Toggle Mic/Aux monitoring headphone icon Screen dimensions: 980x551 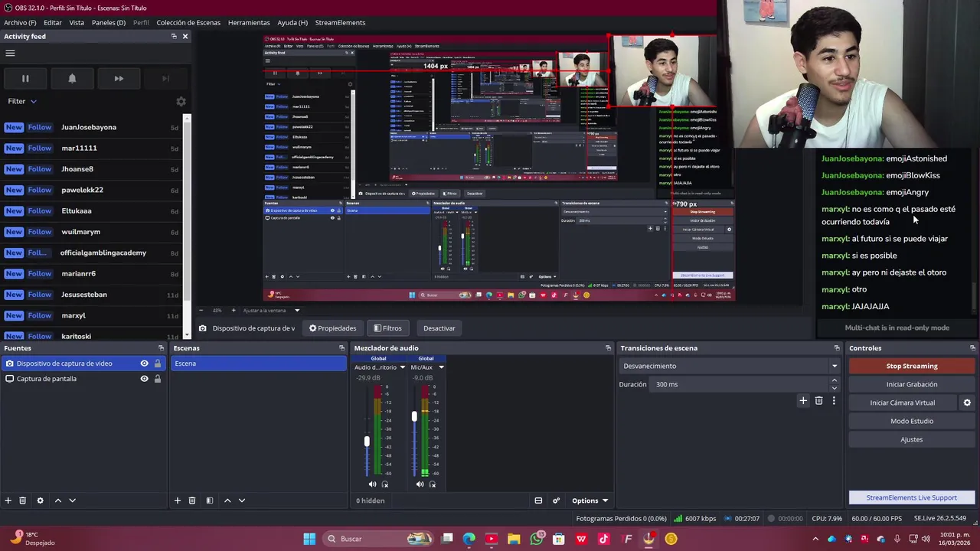(x=433, y=484)
